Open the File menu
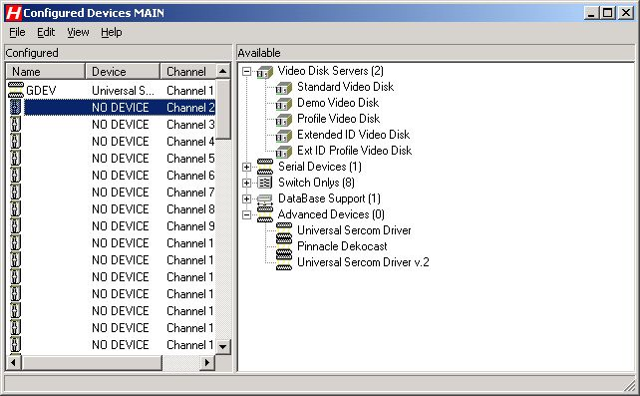Screen dimensions: 640x396 click(x=17, y=32)
